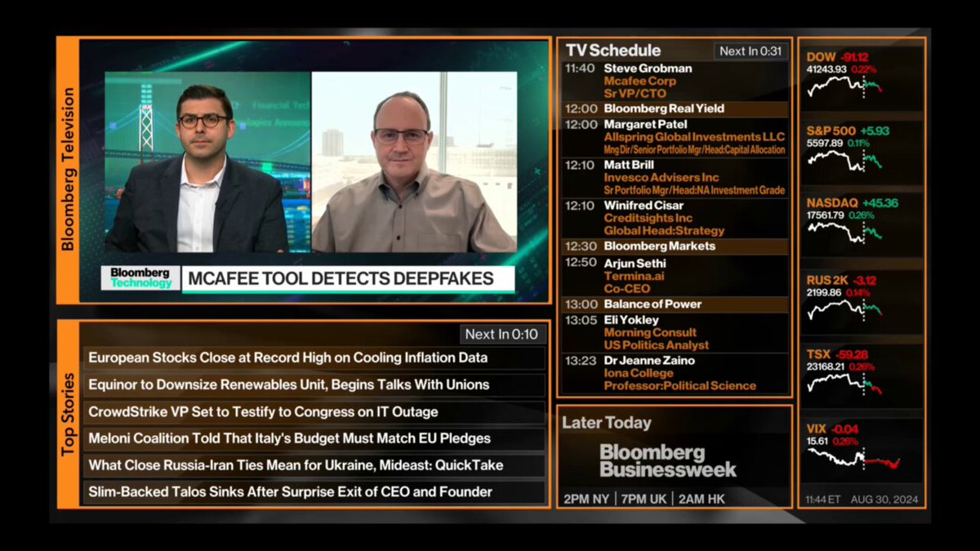Select Eli Yokley in the schedule
The height and width of the screenshot is (551, 980).
tap(630, 320)
